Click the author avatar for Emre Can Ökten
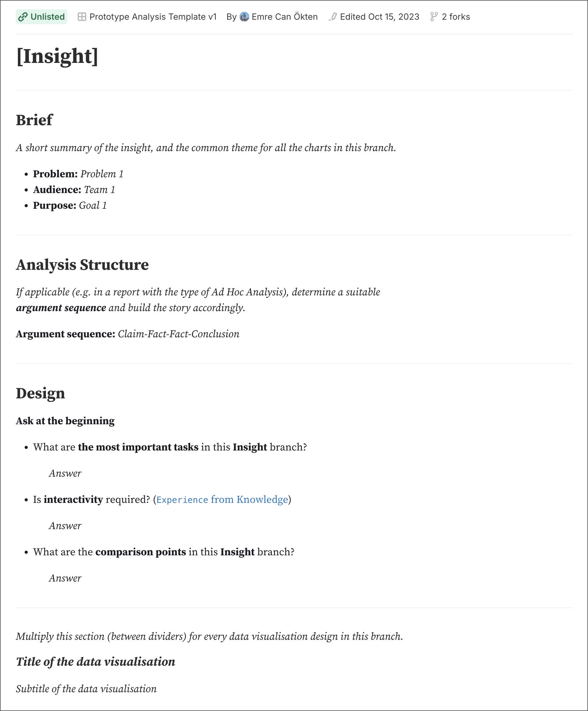The image size is (588, 711). click(244, 17)
